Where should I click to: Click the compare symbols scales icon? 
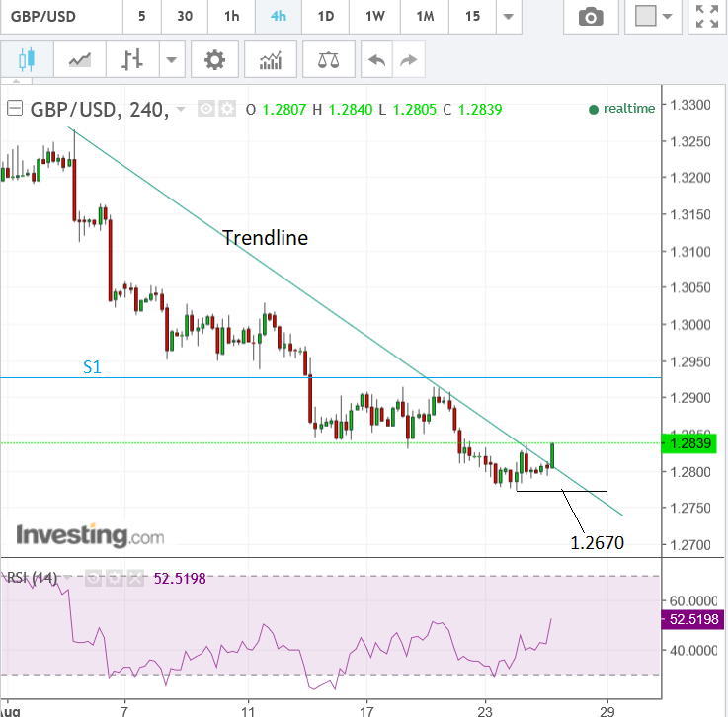327,59
